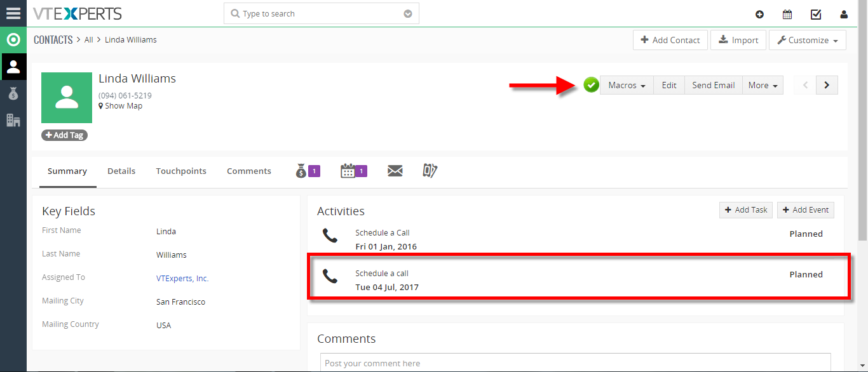Open the calendar icon in top bar
The height and width of the screenshot is (372, 868).
coord(787,14)
